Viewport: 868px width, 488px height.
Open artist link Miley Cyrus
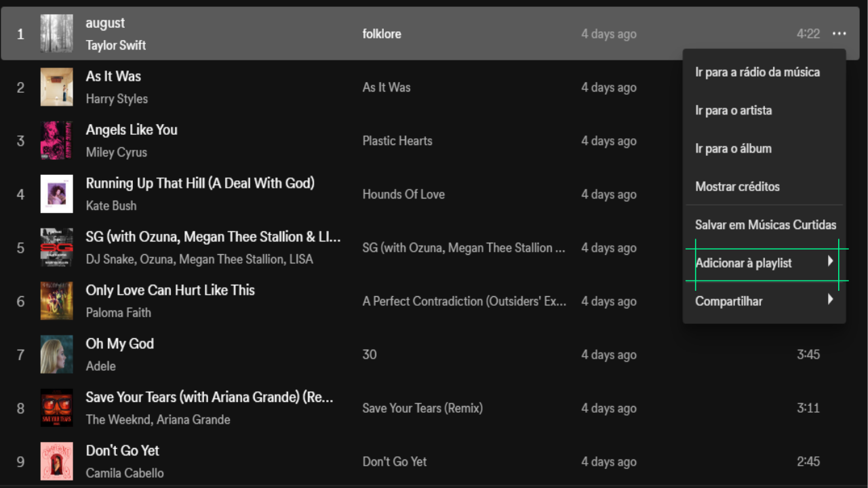pos(117,152)
